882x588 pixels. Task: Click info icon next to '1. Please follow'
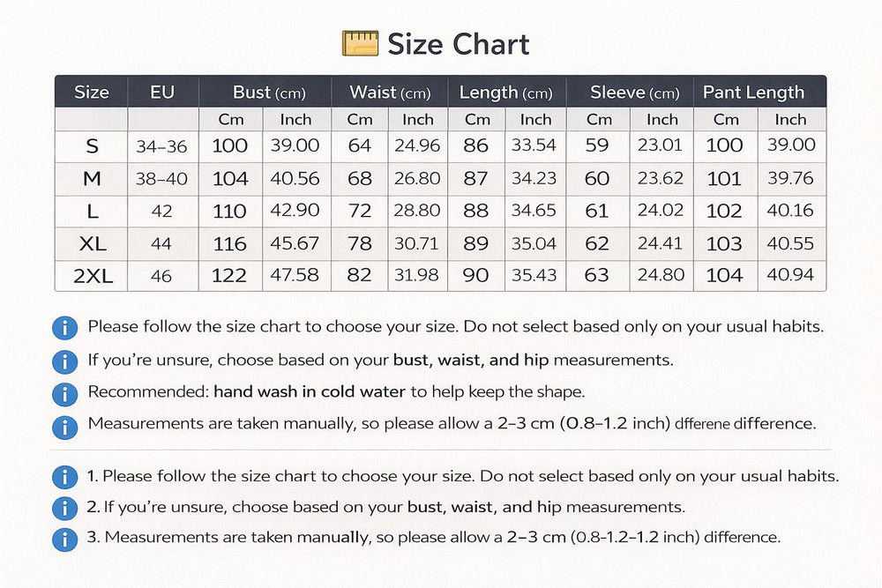[64, 477]
